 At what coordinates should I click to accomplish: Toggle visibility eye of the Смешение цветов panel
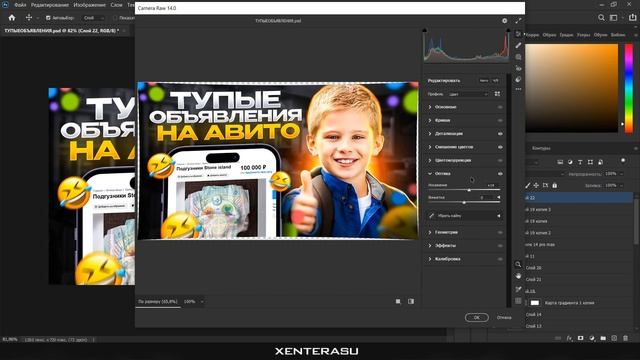click(500, 147)
